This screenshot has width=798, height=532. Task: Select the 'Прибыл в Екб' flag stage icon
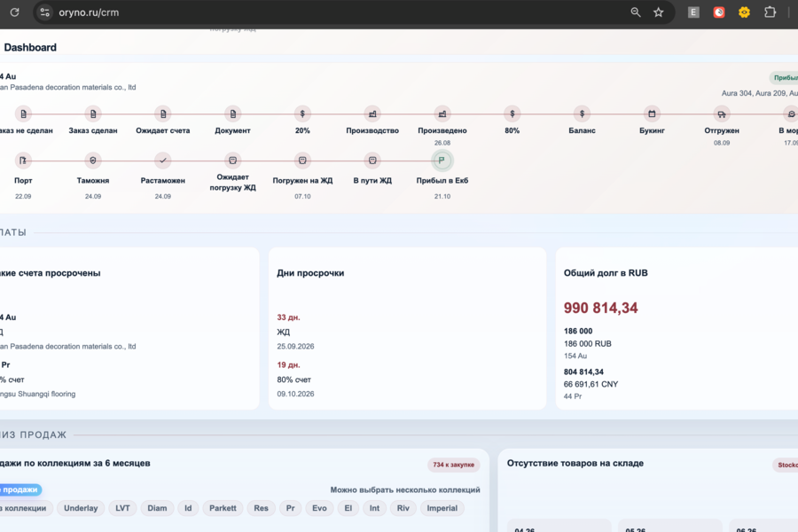pyautogui.click(x=442, y=160)
